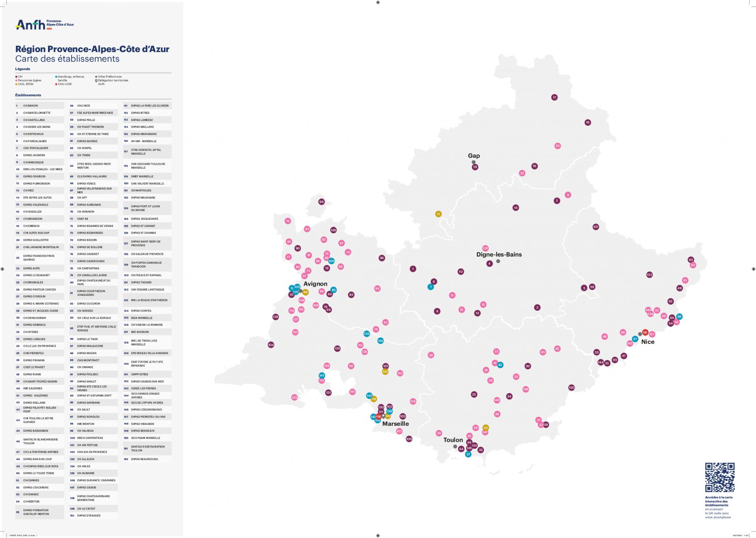Click the 'CH CANNES' list row
This screenshot has width=756, height=538.
[x=39, y=480]
